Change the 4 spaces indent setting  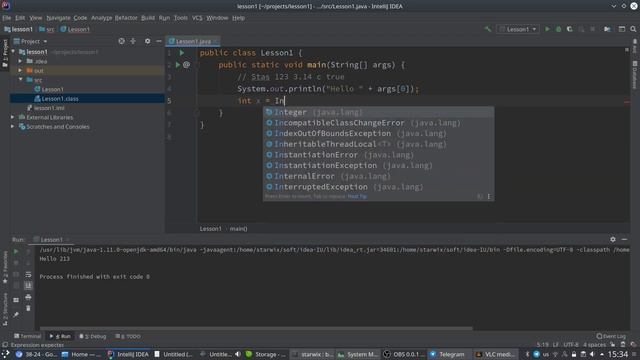pyautogui.click(x=594, y=345)
